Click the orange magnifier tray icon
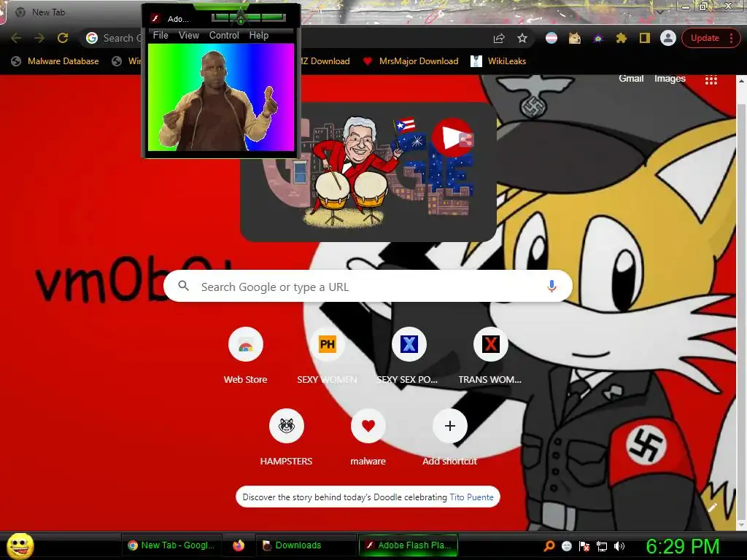 (x=549, y=546)
